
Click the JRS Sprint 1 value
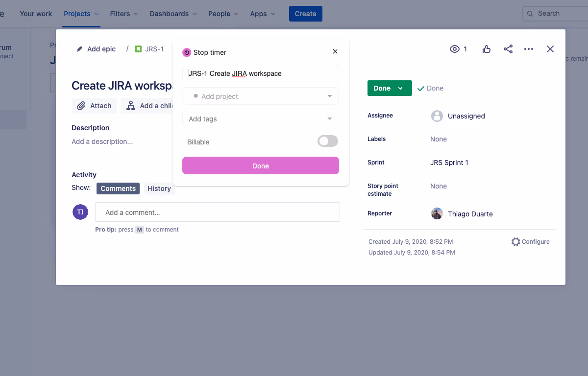click(449, 163)
